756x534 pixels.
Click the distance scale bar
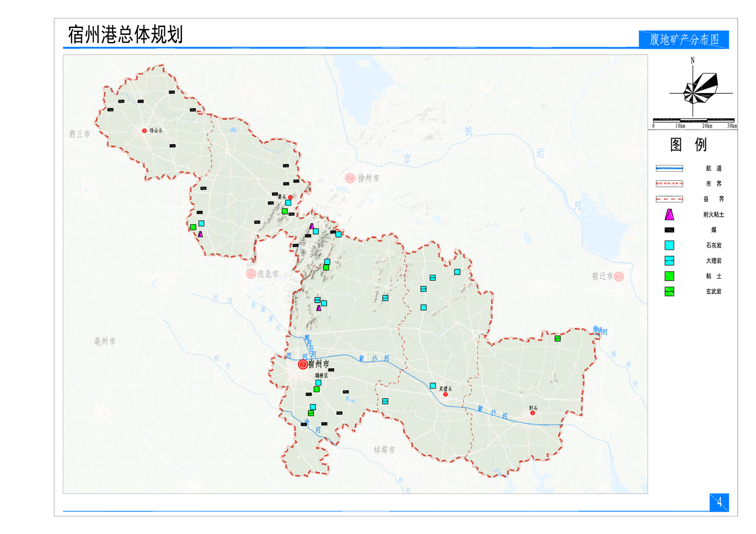pyautogui.click(x=694, y=120)
